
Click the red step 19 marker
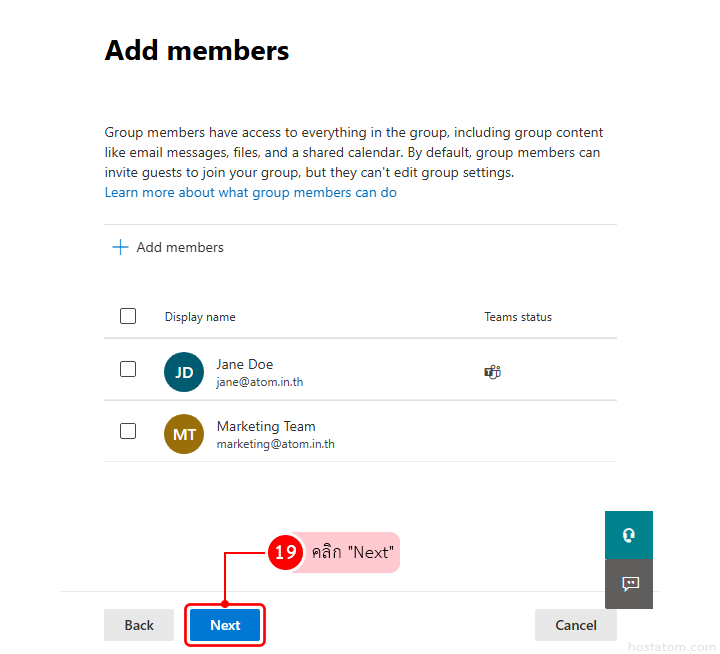[285, 552]
